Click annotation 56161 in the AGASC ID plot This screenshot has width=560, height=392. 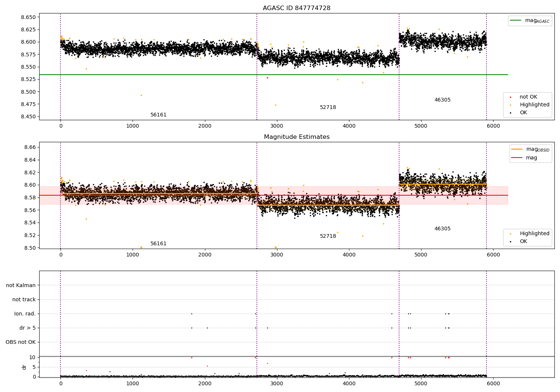click(158, 115)
